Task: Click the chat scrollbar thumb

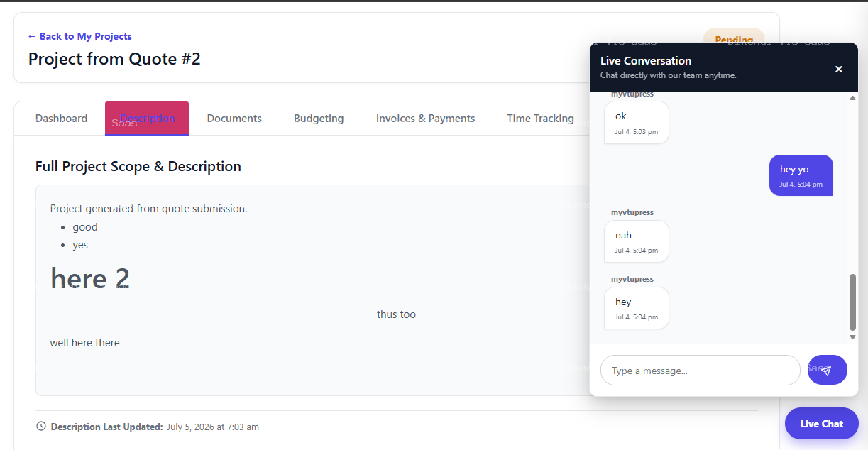Action: pos(853,302)
